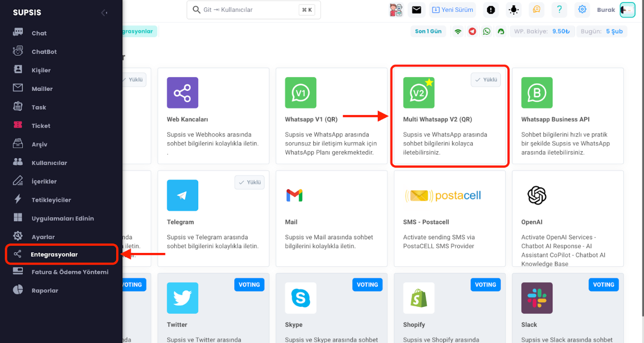Screen dimensions: 644x343
Task: Click the Ayarlar gear icon in sidebar
Action: (x=18, y=236)
